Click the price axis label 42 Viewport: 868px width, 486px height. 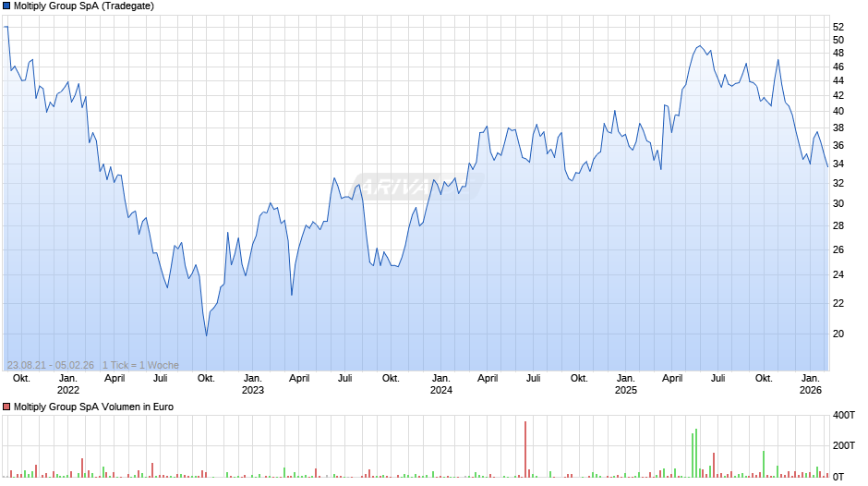click(x=838, y=96)
